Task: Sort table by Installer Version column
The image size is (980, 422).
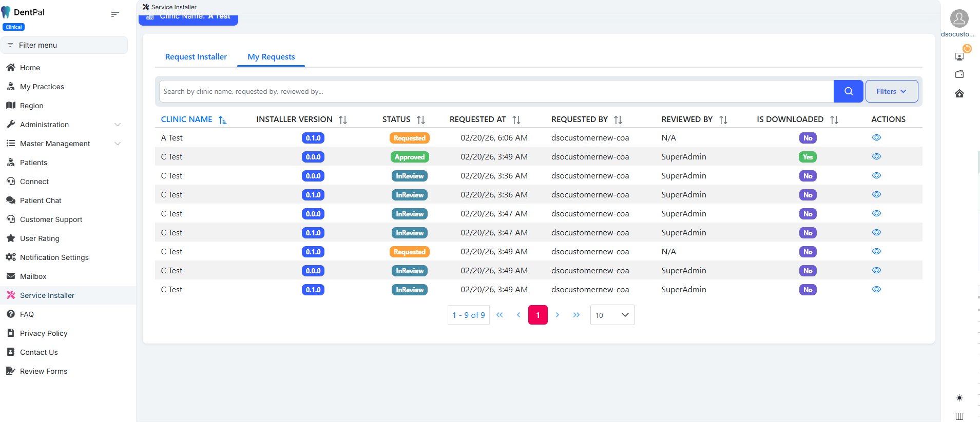Action: pyautogui.click(x=343, y=119)
